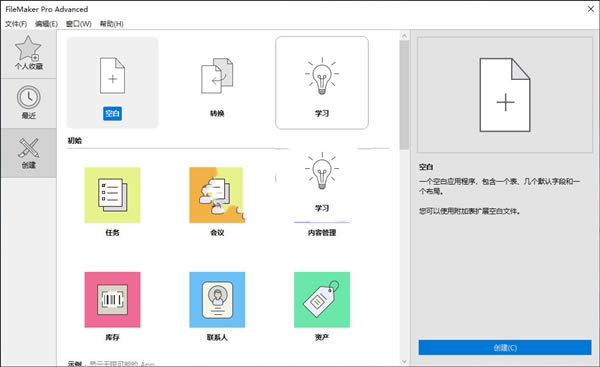Click the 会议 label text

(x=217, y=232)
